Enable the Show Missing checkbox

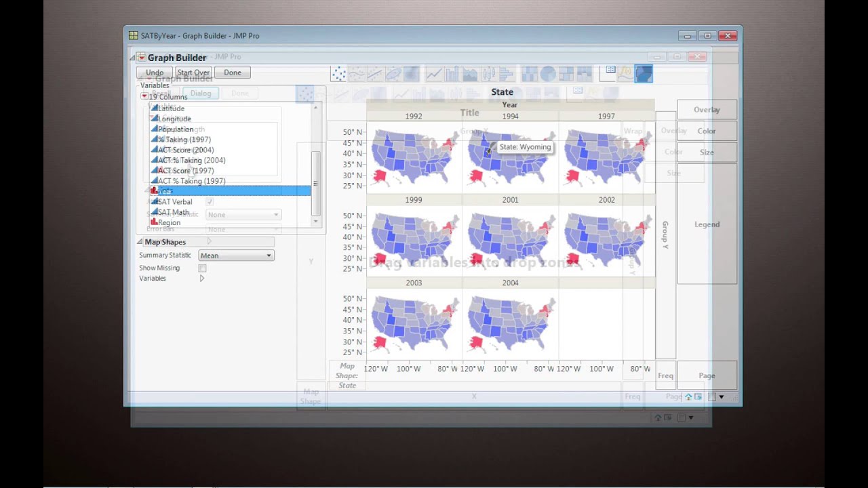pos(202,268)
